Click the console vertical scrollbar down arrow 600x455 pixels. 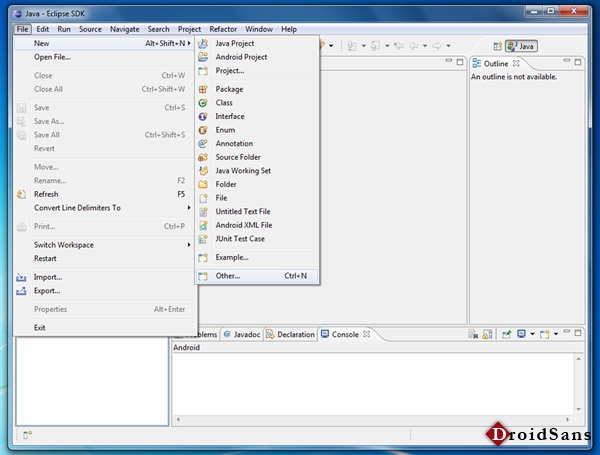tap(579, 409)
